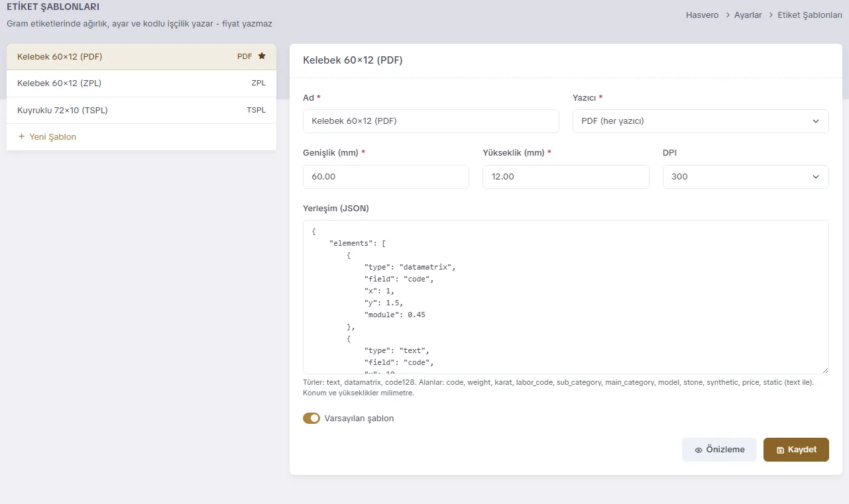This screenshot has height=504, width=849.
Task: Click the "type": "datamatrix" line in JSON
Action: tap(410, 267)
